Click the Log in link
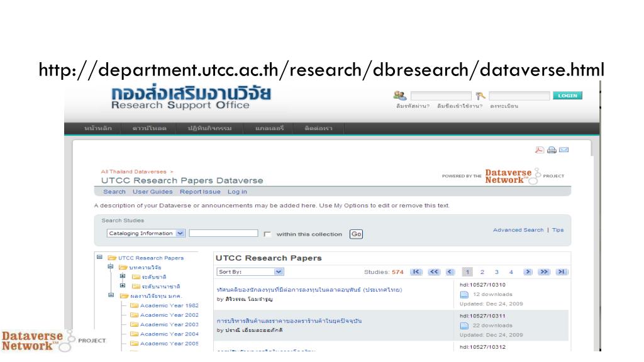The width and height of the screenshot is (644, 362). [237, 192]
